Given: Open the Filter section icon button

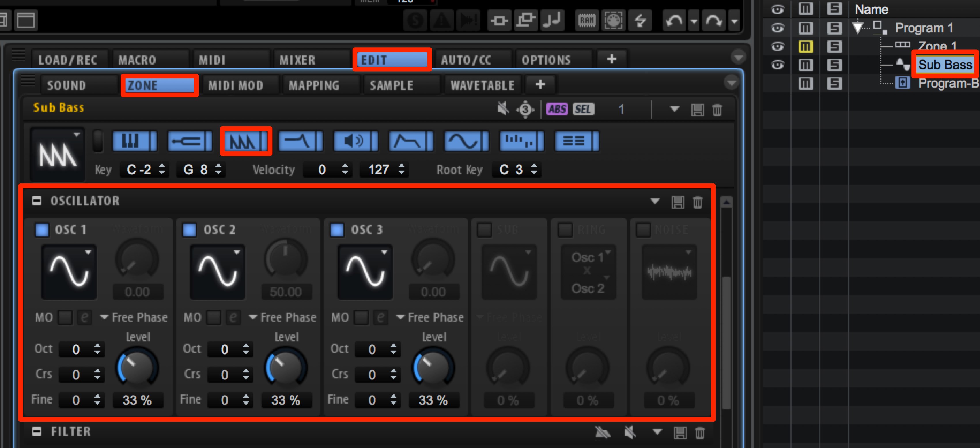Looking at the screenshot, I should (x=300, y=142).
